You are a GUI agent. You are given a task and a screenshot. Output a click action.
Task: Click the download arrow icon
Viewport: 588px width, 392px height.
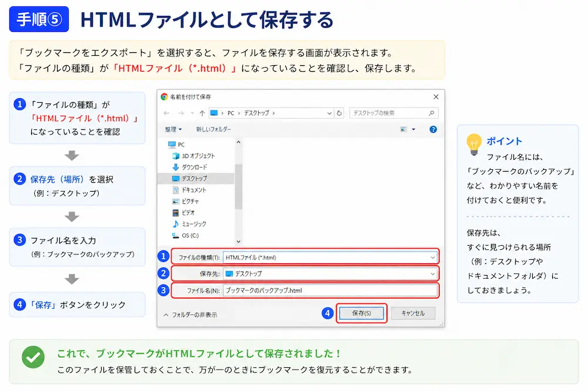(x=175, y=167)
